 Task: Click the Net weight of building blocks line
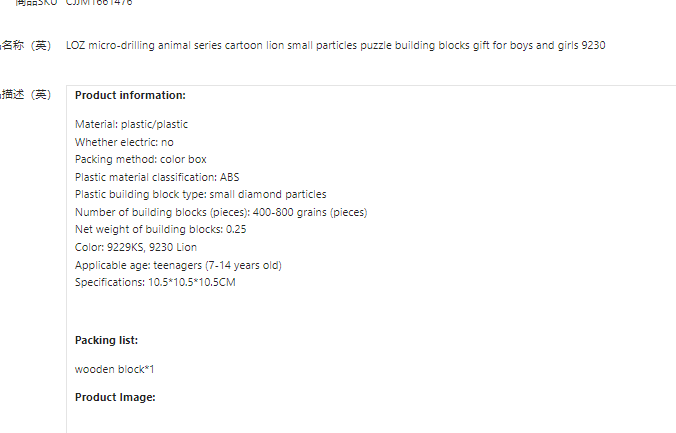pyautogui.click(x=160, y=229)
